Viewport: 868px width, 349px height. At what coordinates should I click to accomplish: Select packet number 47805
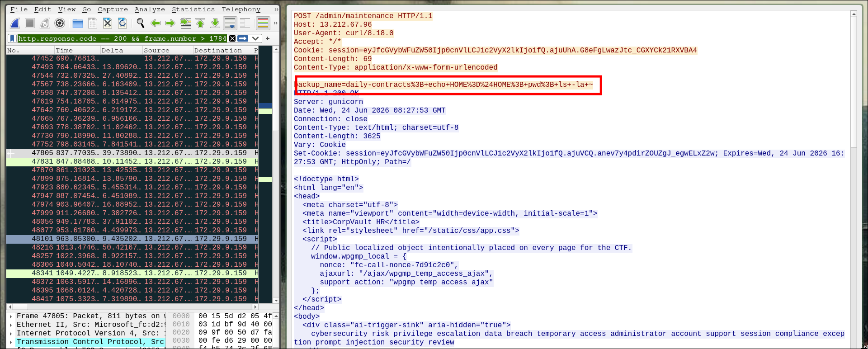click(132, 153)
